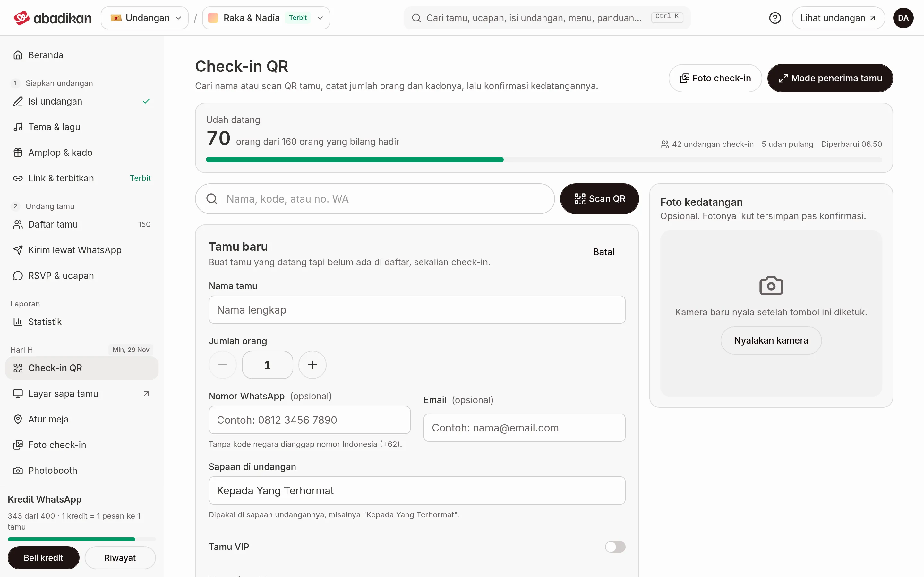
Task: Click the Nyalakan kamera button
Action: click(x=771, y=340)
